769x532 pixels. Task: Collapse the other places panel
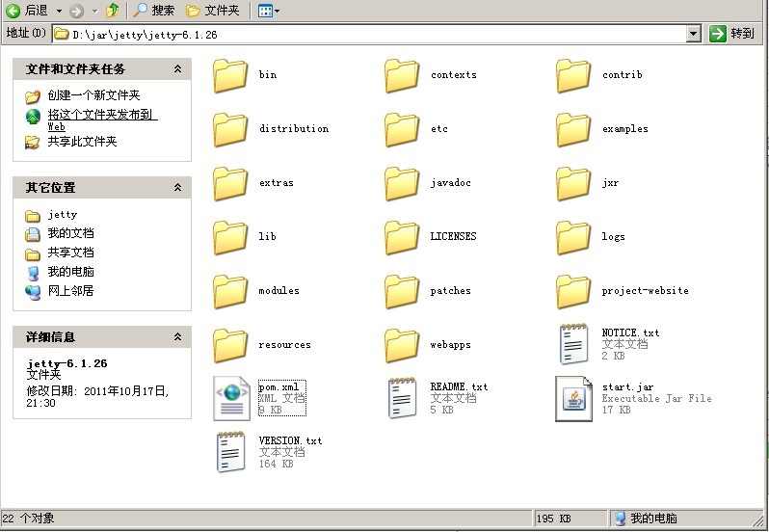[177, 188]
